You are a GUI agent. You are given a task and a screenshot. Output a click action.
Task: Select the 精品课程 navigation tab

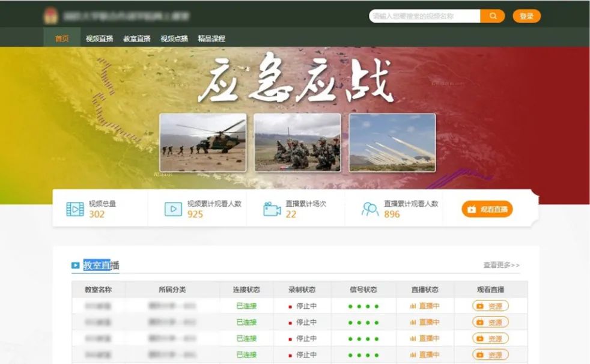pos(211,38)
